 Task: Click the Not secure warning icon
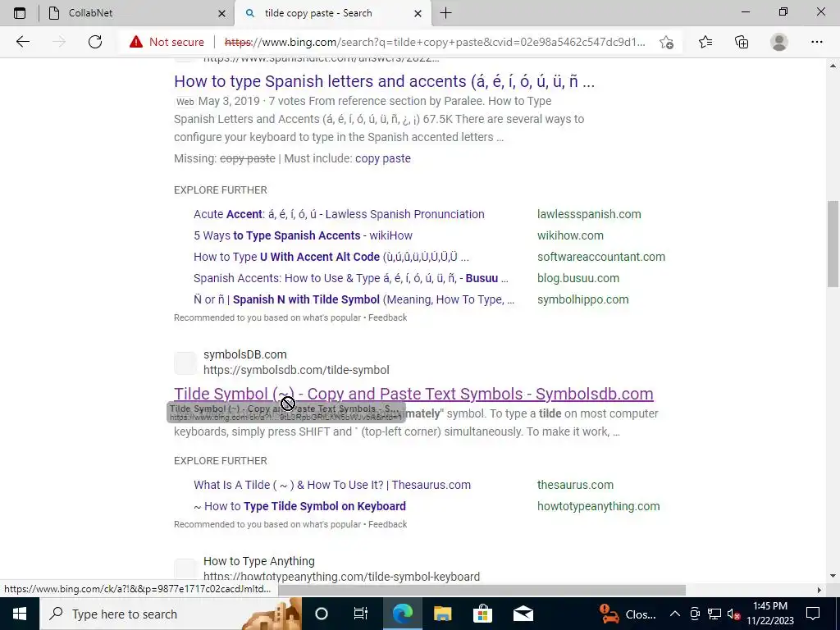point(136,42)
